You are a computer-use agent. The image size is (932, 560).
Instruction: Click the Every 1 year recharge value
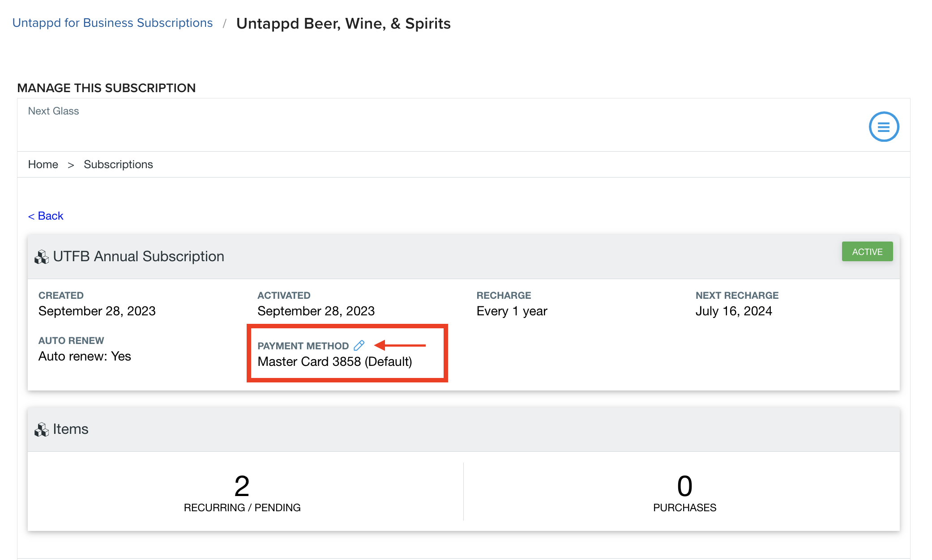click(x=512, y=311)
